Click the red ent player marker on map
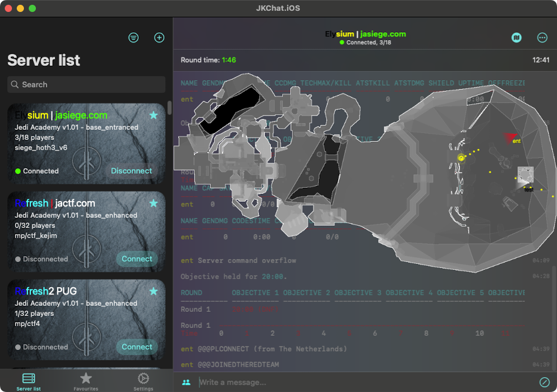Image resolution: width=557 pixels, height=392 pixels. pyautogui.click(x=509, y=138)
